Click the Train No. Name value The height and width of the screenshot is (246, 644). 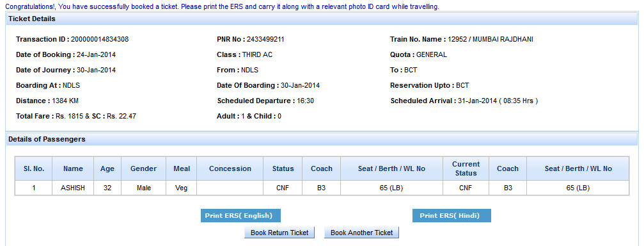point(491,40)
